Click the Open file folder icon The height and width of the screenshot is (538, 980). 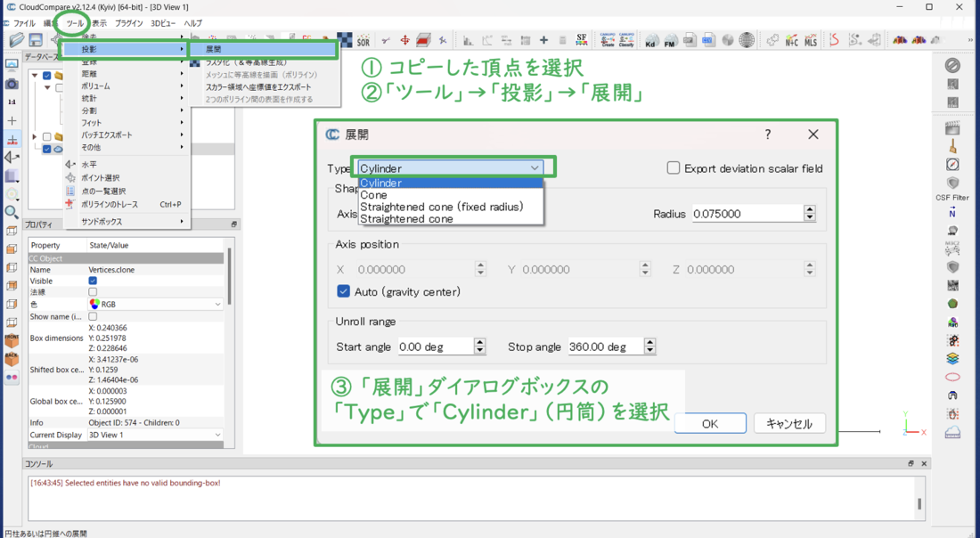click(16, 40)
